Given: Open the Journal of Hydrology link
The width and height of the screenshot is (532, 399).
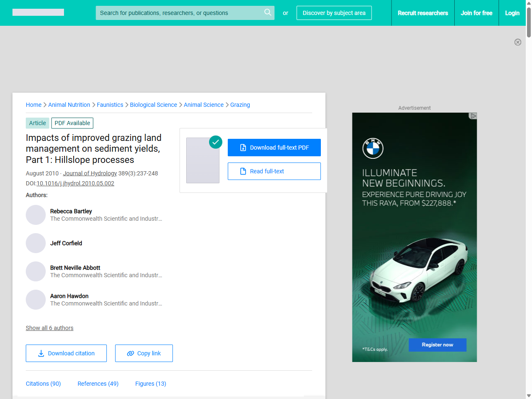Looking at the screenshot, I should click(x=90, y=173).
